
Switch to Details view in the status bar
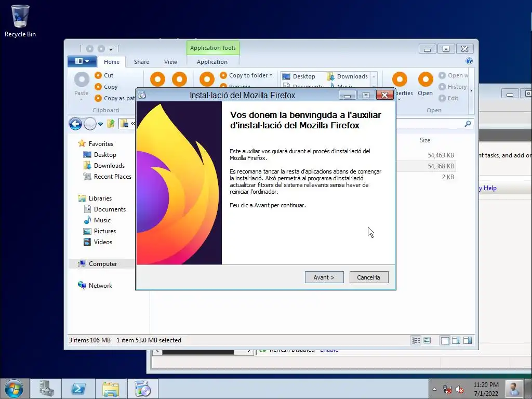tap(416, 340)
